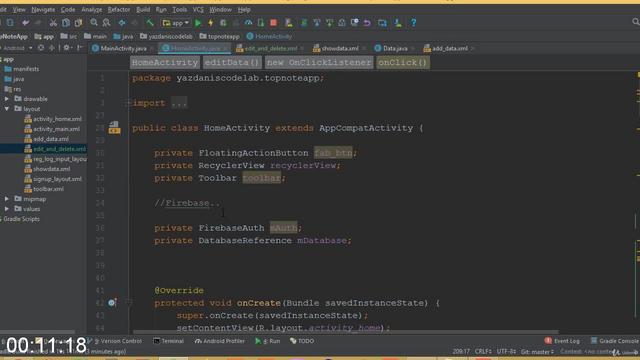Select Gradle Scripts node
The image size is (640, 360).
point(21,219)
